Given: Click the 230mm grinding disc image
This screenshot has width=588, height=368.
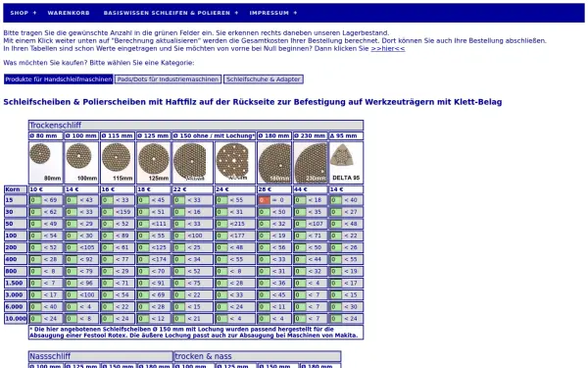Looking at the screenshot, I should point(310,162).
